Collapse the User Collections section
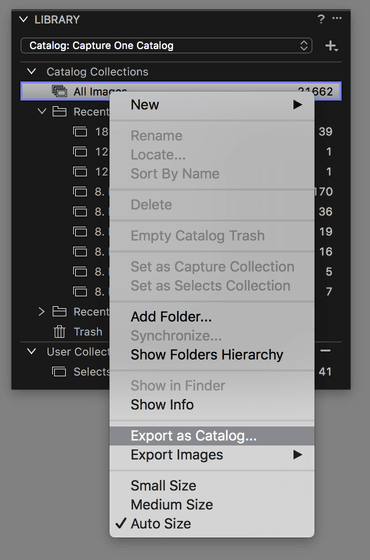 pyautogui.click(x=31, y=351)
